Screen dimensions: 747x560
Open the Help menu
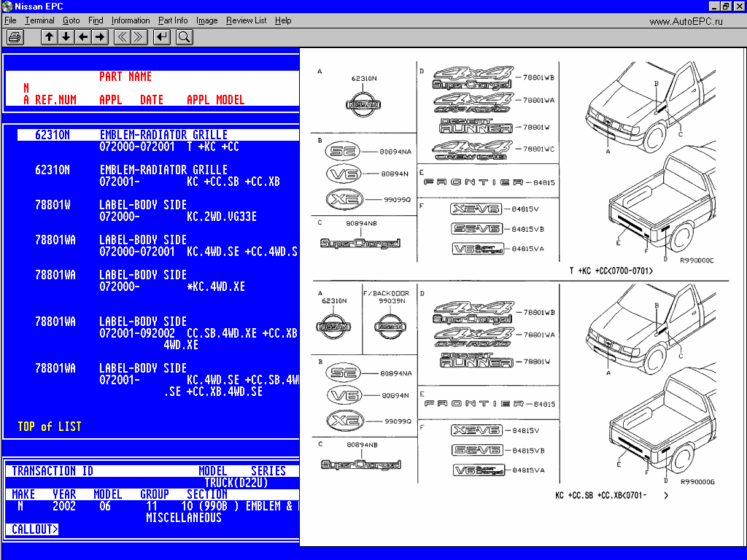pos(283,20)
